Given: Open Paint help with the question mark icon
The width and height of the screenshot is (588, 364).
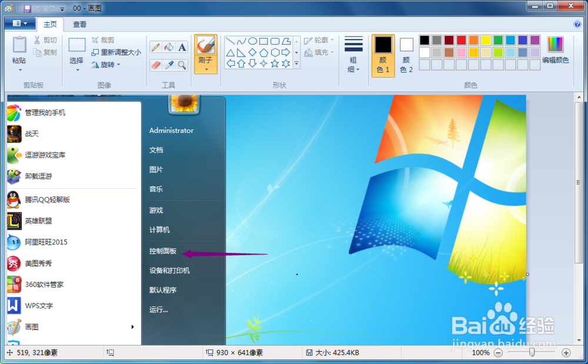Looking at the screenshot, I should pos(577,24).
